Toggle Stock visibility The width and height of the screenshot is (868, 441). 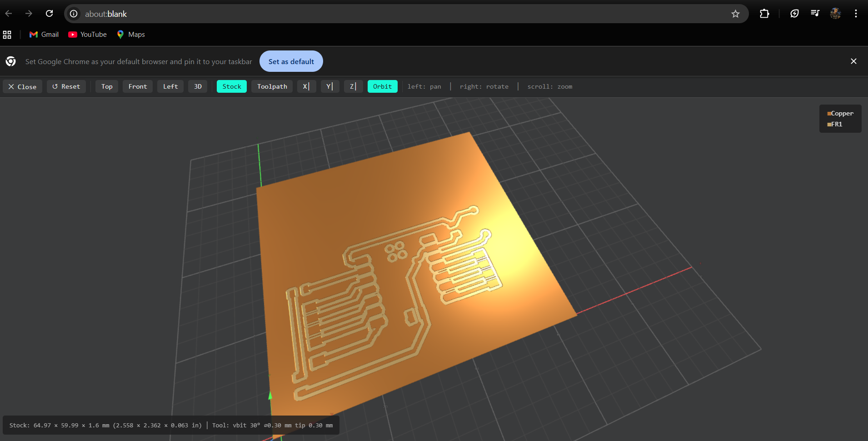(x=232, y=86)
